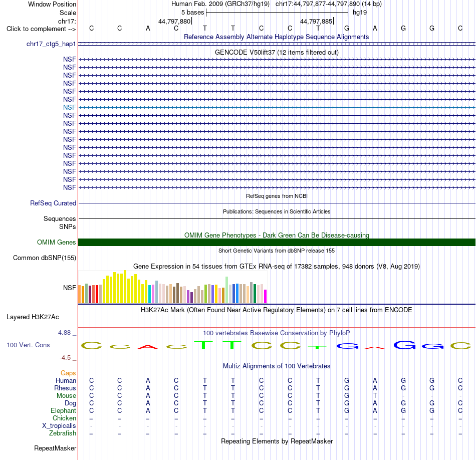Click the '-4.5' lower scale value
This screenshot has height=460, width=476.
(x=65, y=358)
